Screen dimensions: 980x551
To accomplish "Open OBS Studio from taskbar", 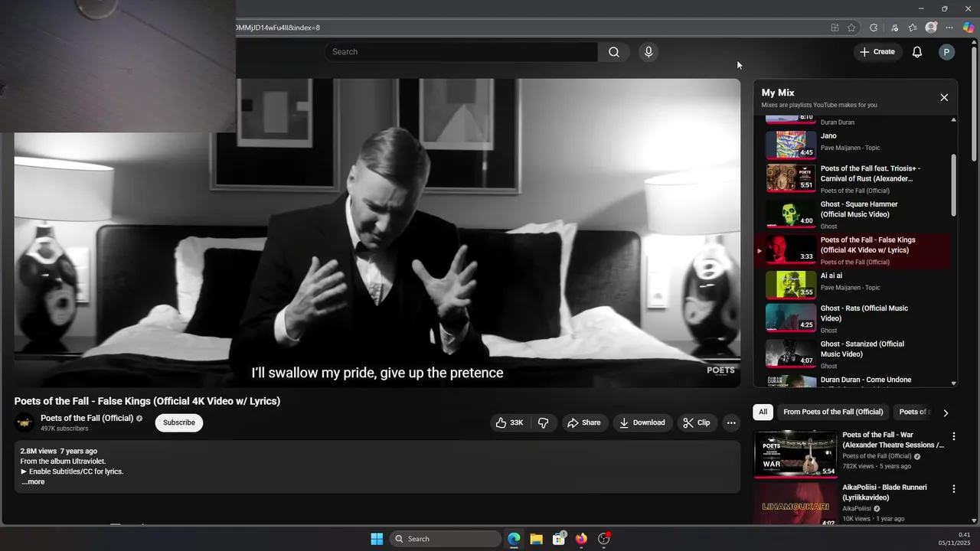I will (x=604, y=539).
